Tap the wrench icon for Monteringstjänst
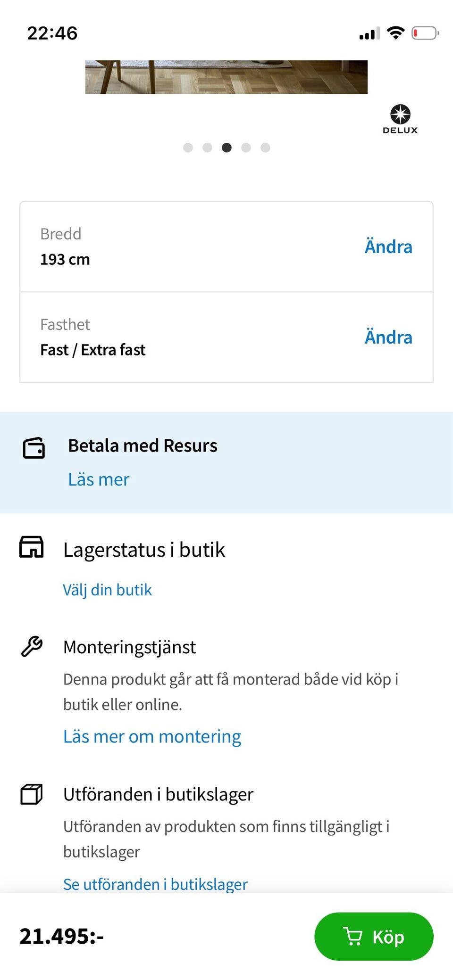 [32, 646]
